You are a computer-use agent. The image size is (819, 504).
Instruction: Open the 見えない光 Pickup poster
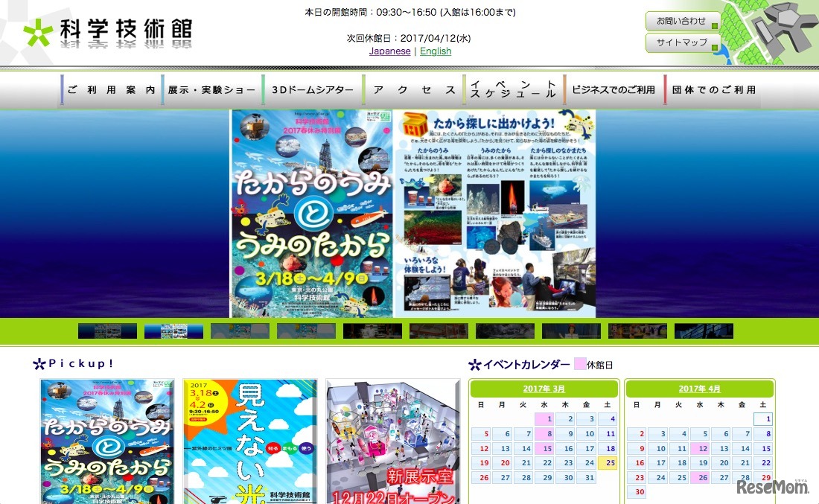250,441
